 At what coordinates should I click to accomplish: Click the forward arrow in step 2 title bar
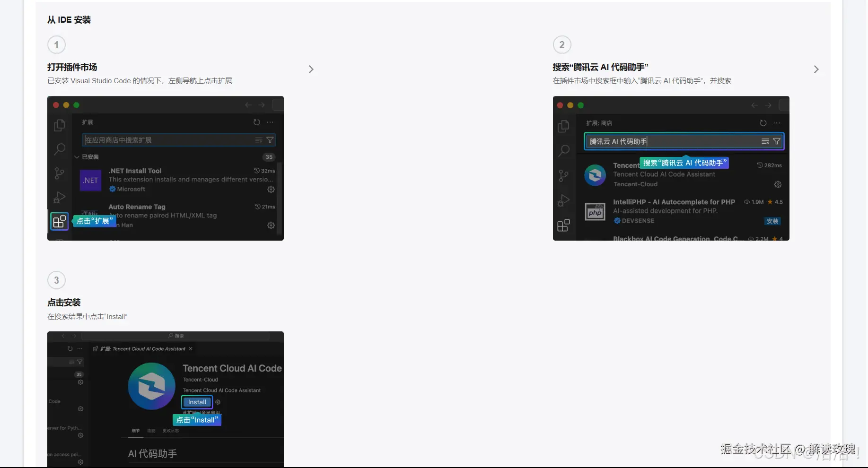768,105
